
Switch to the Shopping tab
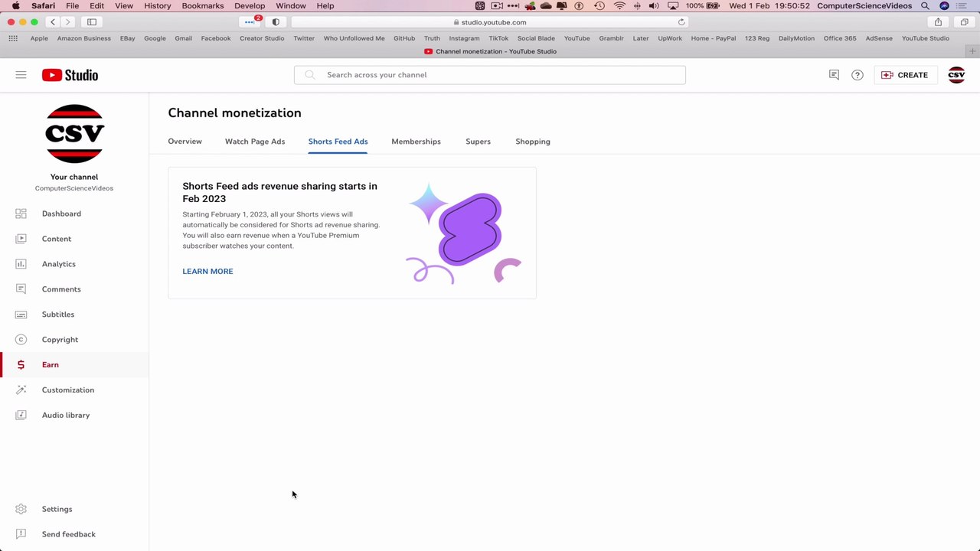(x=533, y=142)
